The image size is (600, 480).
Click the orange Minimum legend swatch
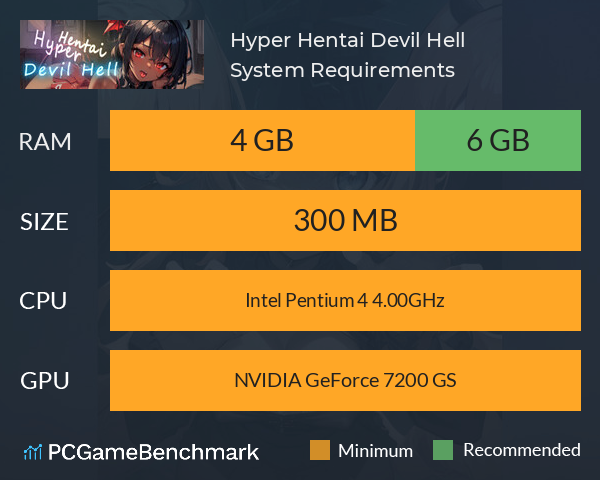coord(320,450)
